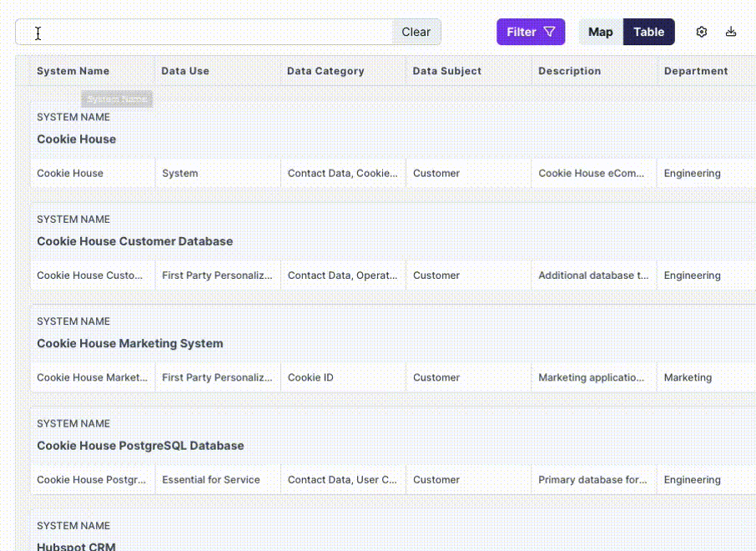
Task: Click the download export icon
Action: [731, 32]
